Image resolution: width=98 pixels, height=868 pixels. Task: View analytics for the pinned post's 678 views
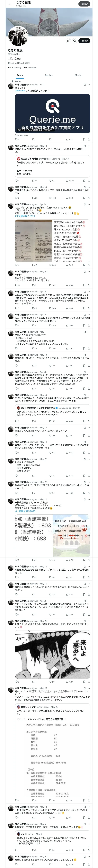click(69, 139)
